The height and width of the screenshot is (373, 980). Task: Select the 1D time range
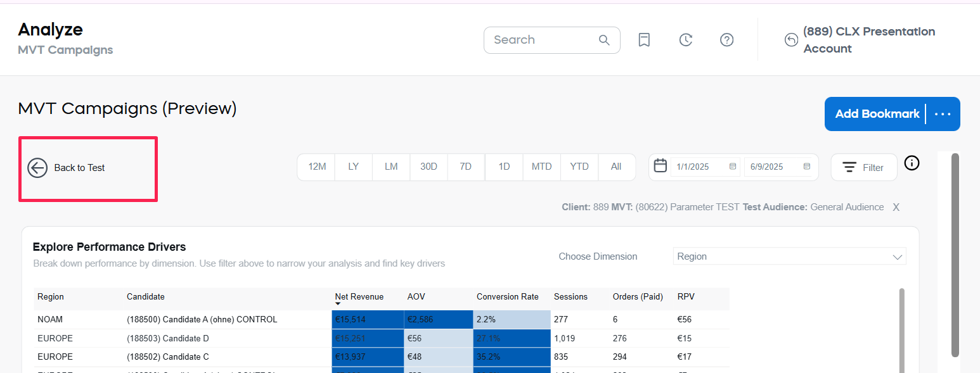coord(504,167)
